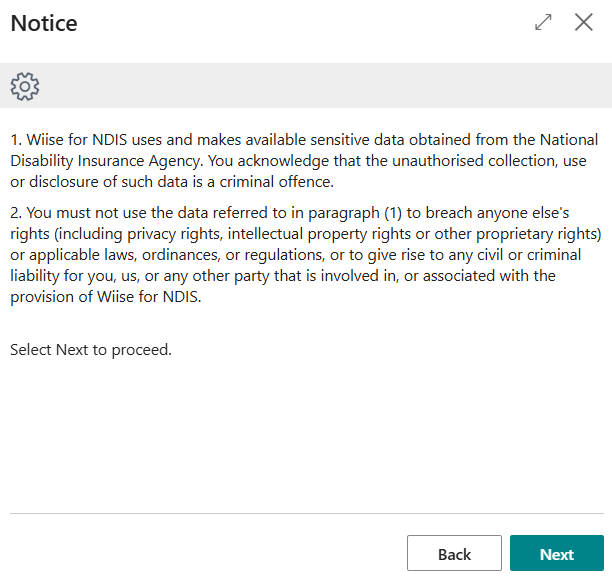Click 'provision of Wiise for NDIS.' ending text

(x=106, y=297)
